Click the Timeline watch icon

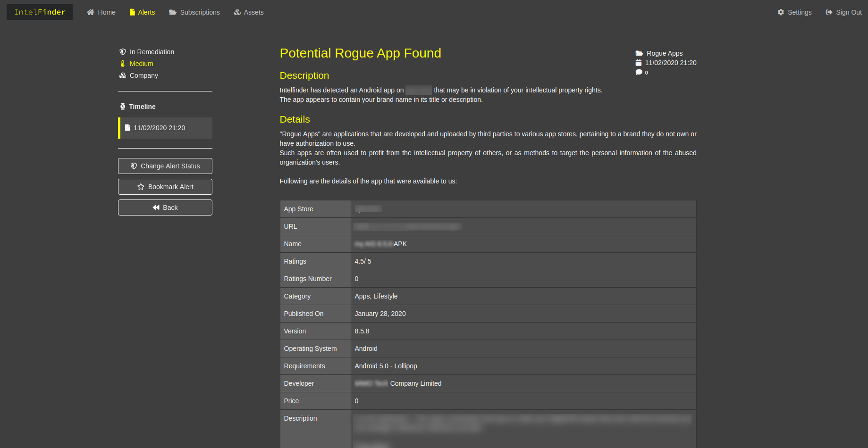[123, 107]
